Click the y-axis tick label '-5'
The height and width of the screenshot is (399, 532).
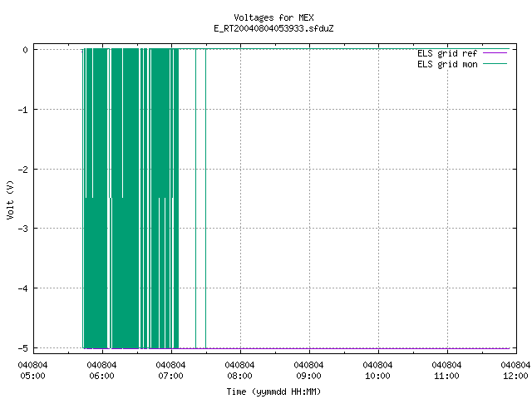pyautogui.click(x=22, y=348)
